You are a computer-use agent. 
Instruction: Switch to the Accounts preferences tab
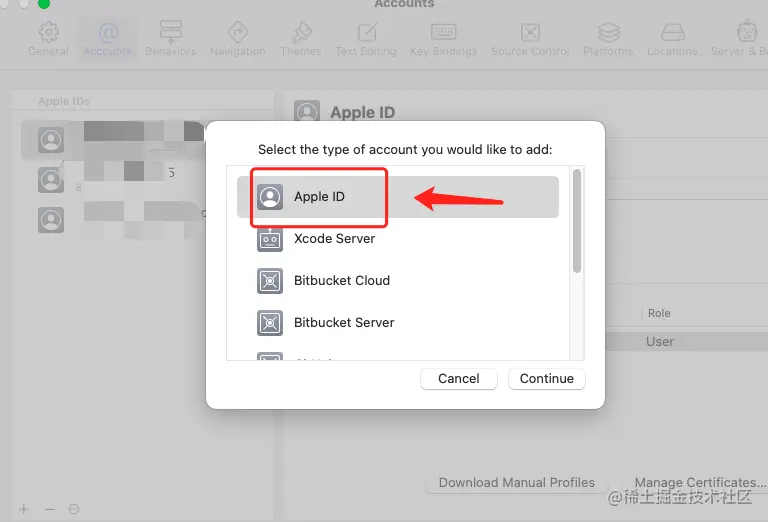108,39
